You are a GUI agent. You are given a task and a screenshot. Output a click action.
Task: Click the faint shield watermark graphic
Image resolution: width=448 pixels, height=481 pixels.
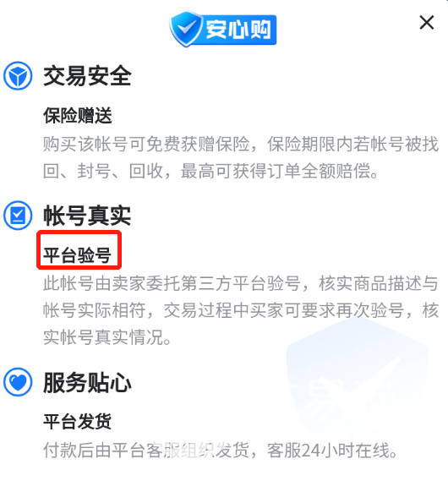coord(358,379)
